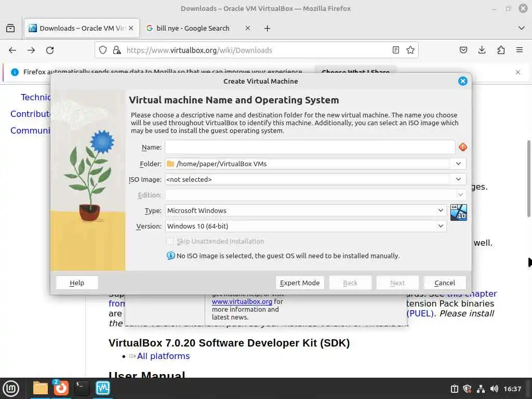Open the Type dropdown showing Microsoft Windows
The image size is (532, 399).
305,210
